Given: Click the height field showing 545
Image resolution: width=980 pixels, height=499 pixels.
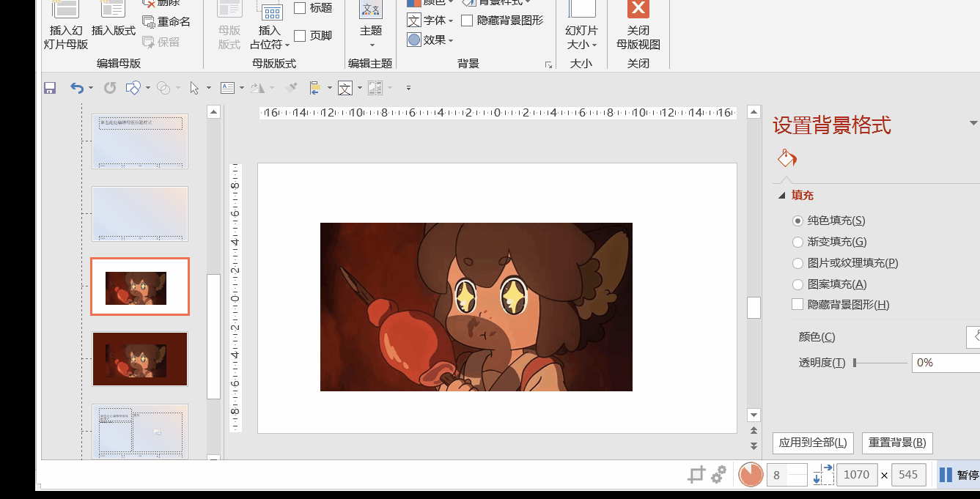Looking at the screenshot, I should [908, 475].
